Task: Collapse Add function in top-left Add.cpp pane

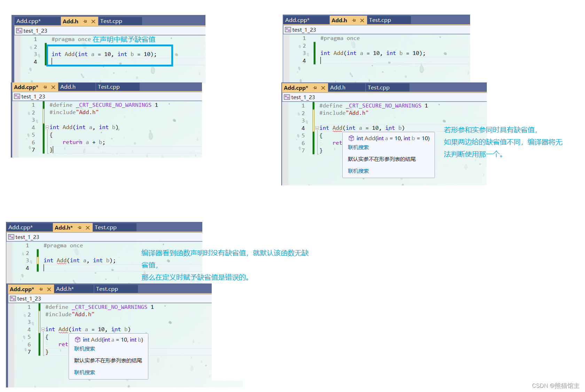Action: [47, 127]
